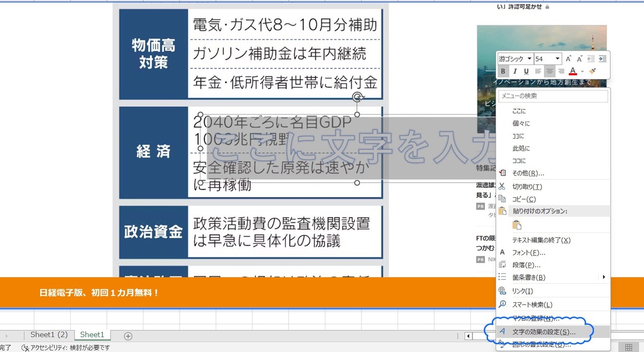Open the font size 54 dropdown
The image size is (644, 352).
coord(558,59)
